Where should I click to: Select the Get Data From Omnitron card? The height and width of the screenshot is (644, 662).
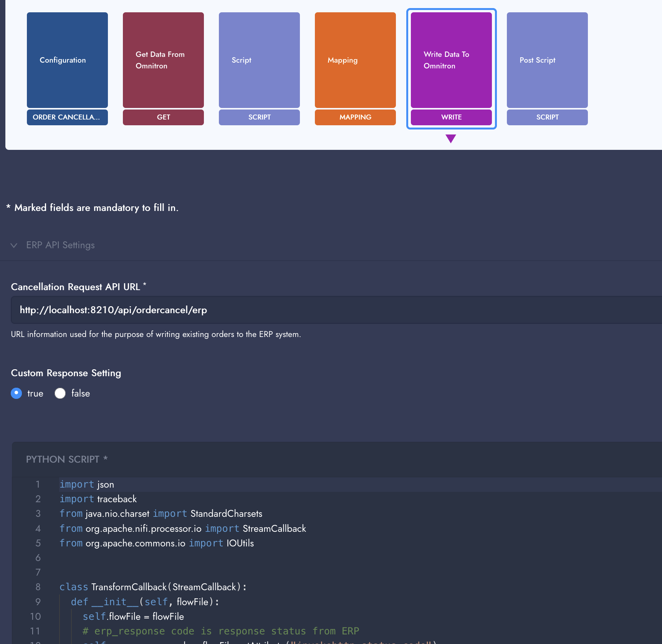click(163, 60)
